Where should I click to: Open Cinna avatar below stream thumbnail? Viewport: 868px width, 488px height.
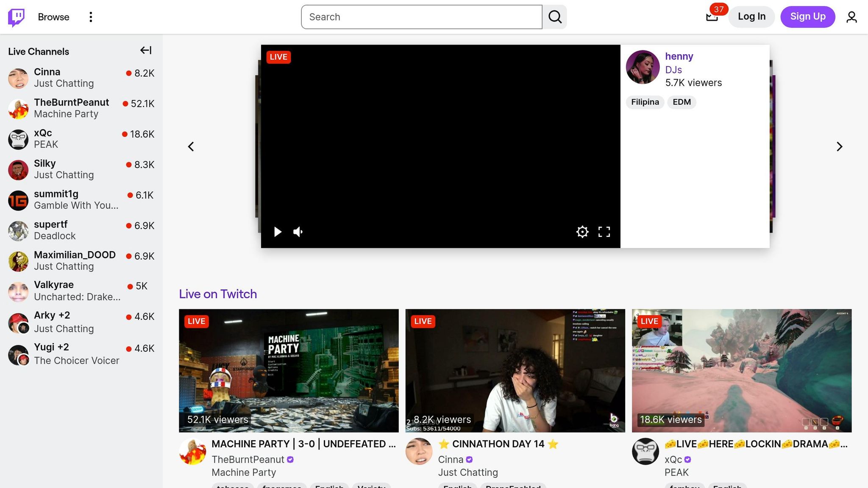tap(419, 452)
